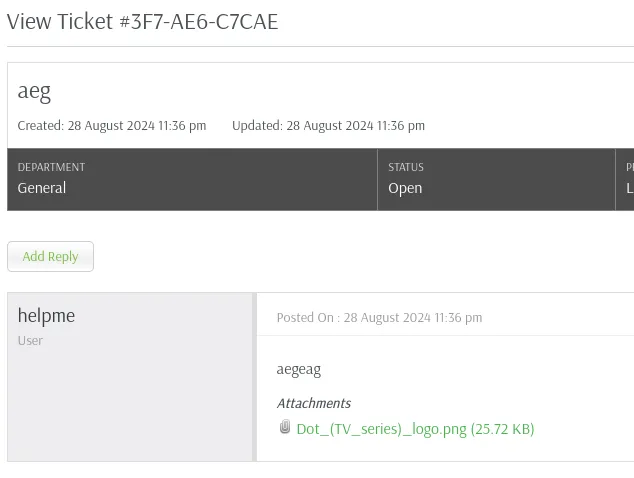Click the empty grey user panel area

point(129,404)
